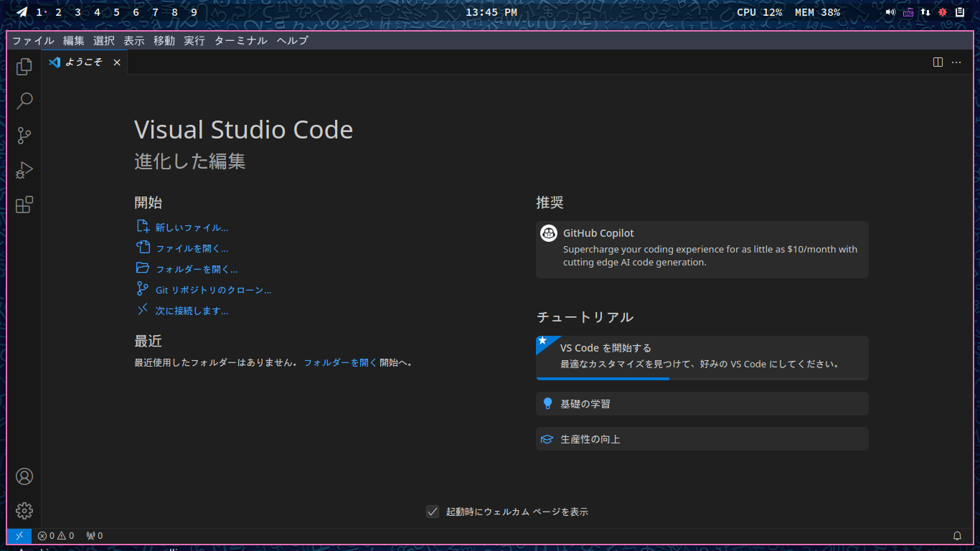Viewport: 980px width, 551px height.
Task: Click the network up-down arrows icon
Action: coord(925,12)
